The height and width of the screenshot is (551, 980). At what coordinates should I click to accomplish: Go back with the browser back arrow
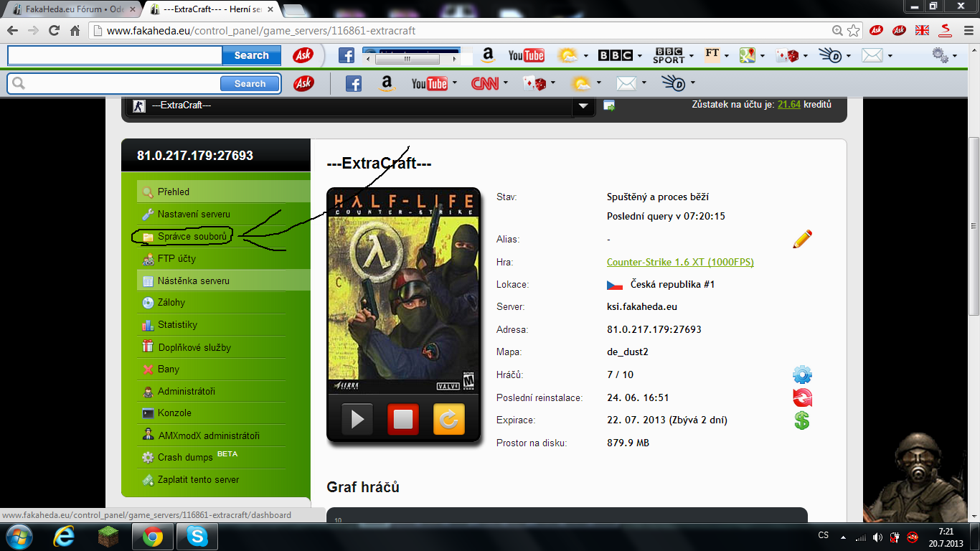click(13, 31)
